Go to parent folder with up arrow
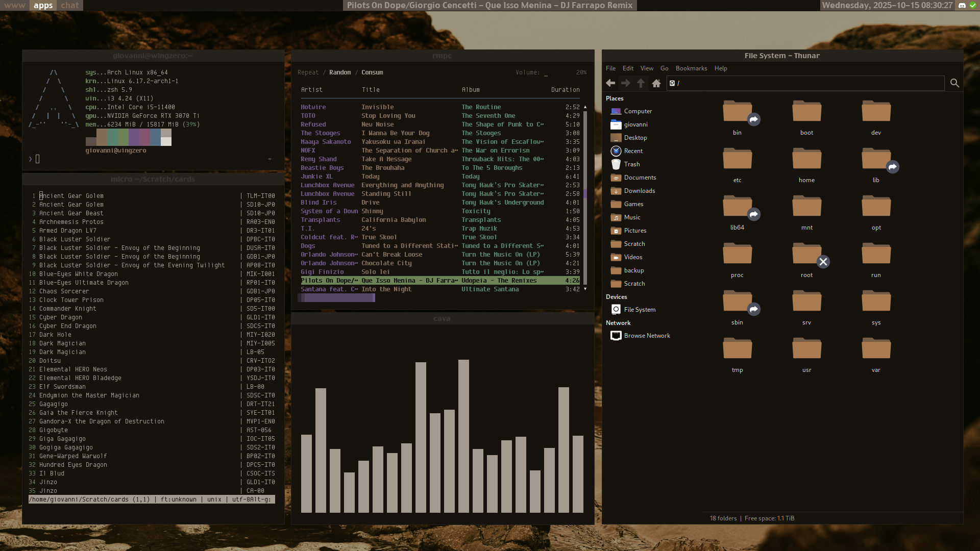Viewport: 980px width, 551px height. pos(641,83)
